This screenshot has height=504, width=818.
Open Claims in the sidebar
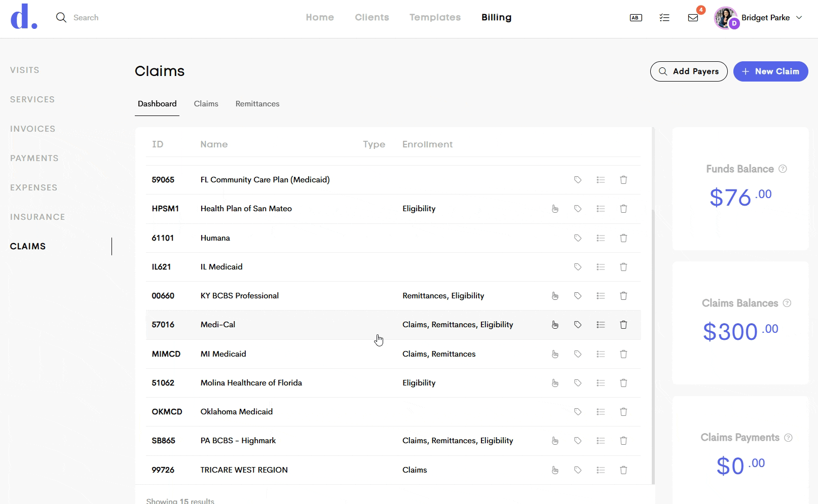(28, 246)
